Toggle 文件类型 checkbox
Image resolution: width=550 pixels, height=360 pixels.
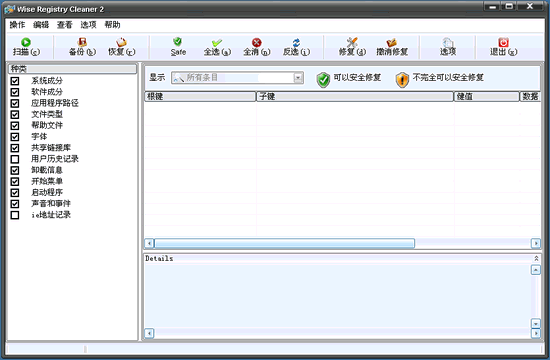15,115
